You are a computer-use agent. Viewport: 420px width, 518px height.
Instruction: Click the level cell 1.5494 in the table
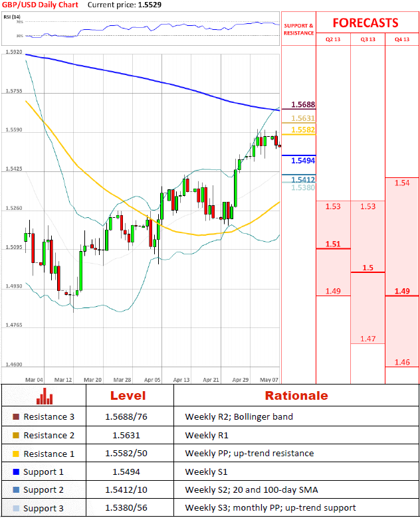(126, 472)
